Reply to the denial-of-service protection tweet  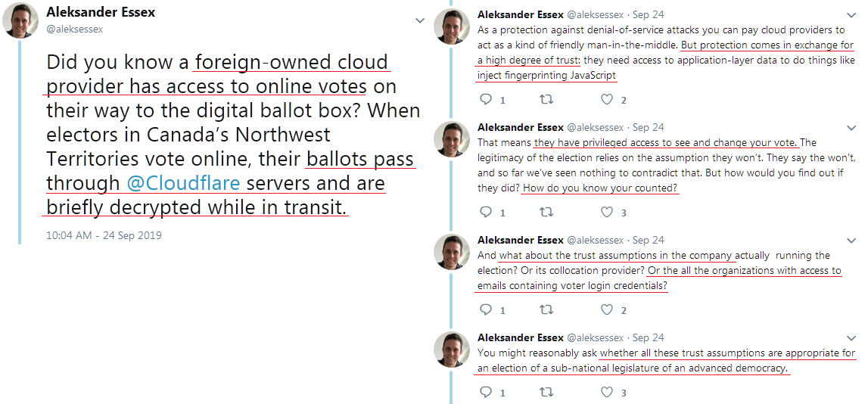coord(487,99)
